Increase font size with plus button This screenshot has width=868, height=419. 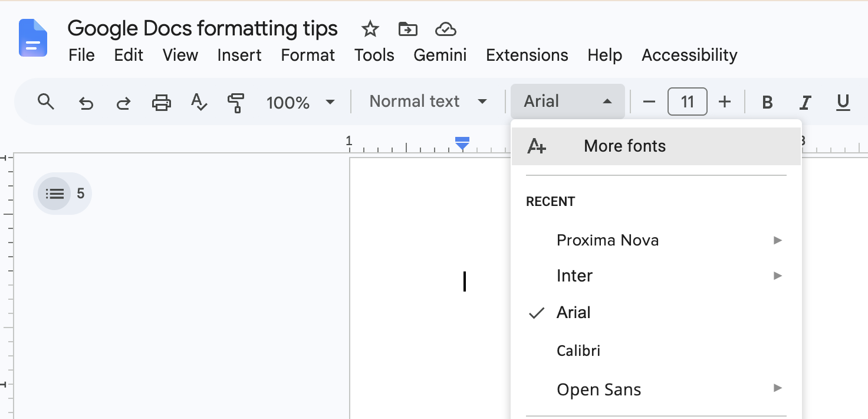click(x=725, y=102)
